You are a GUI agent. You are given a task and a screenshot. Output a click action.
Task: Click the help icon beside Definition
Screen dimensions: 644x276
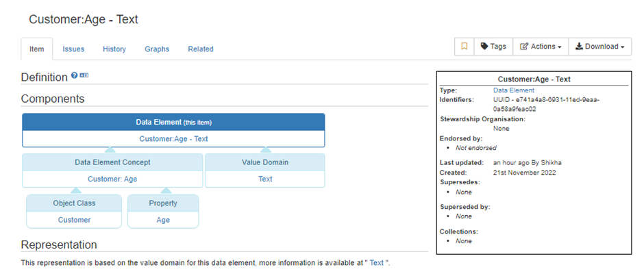tap(74, 75)
